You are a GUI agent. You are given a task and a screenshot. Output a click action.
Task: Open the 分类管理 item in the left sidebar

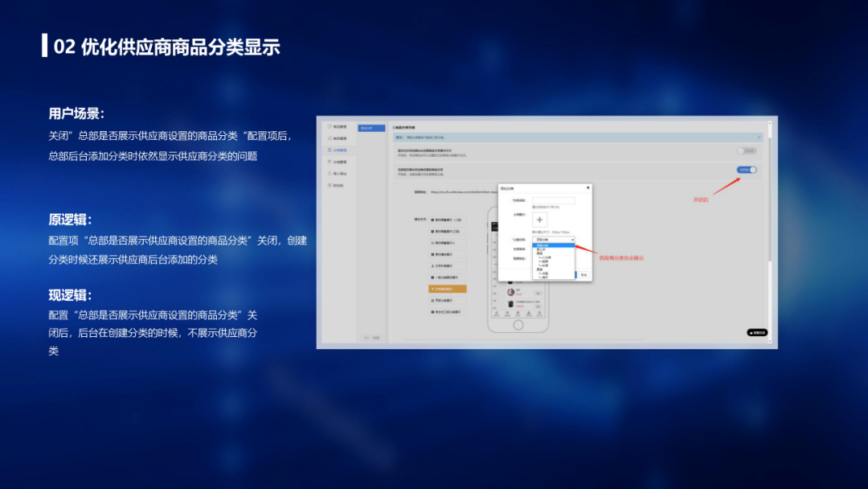point(337,150)
